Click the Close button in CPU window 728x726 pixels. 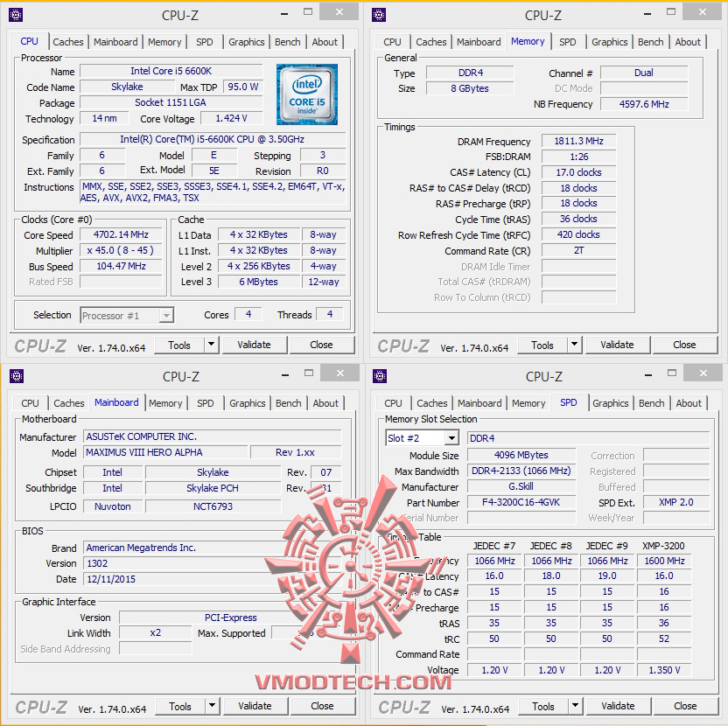pyautogui.click(x=321, y=345)
